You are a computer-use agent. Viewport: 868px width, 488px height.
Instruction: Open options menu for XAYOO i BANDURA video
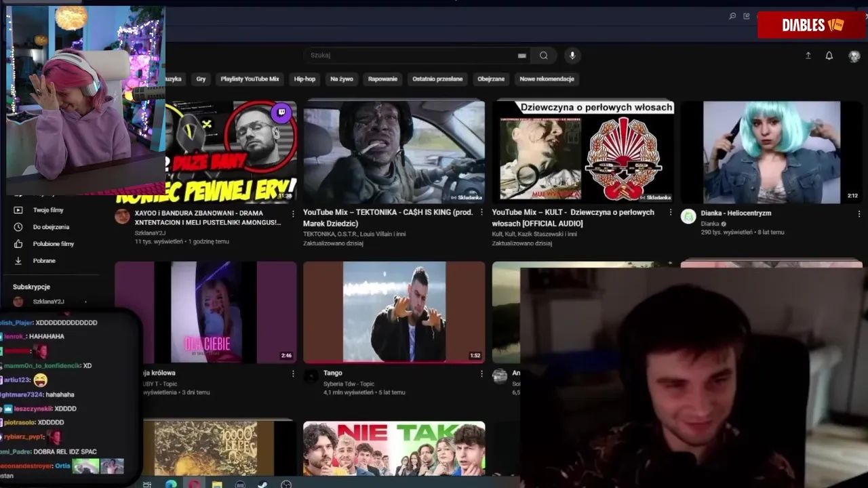point(293,213)
